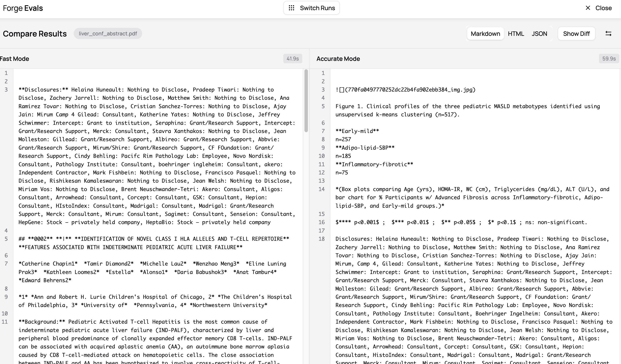Click line number 18 in Accurate Mode gutter
The image size is (621, 364).
tap(321, 239)
